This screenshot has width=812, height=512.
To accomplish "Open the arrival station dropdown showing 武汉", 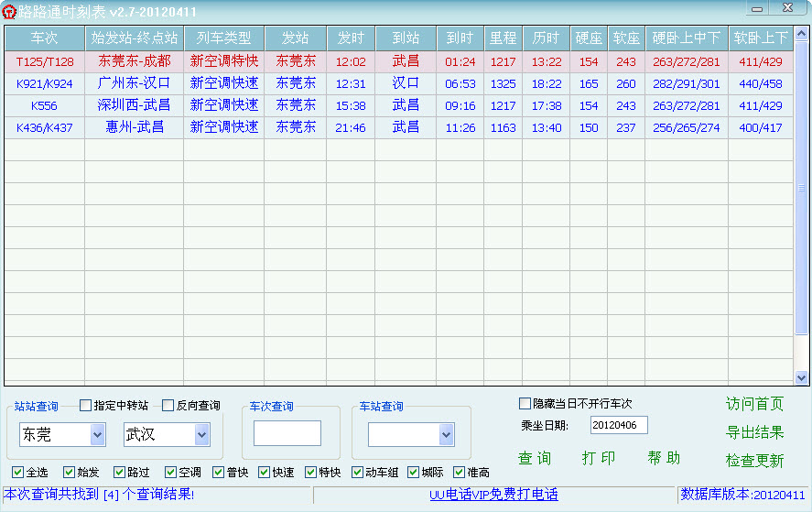I will pos(202,435).
